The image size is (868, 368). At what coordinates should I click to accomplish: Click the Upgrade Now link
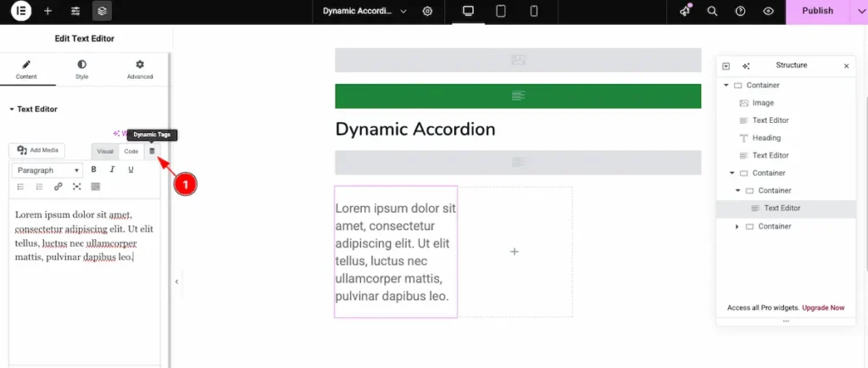coord(823,308)
